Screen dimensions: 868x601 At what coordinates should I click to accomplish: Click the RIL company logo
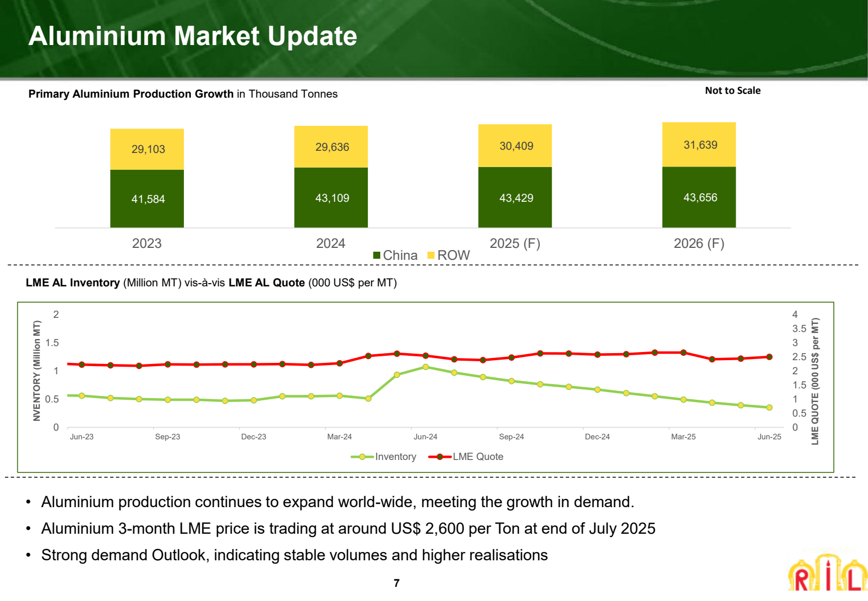tap(828, 572)
